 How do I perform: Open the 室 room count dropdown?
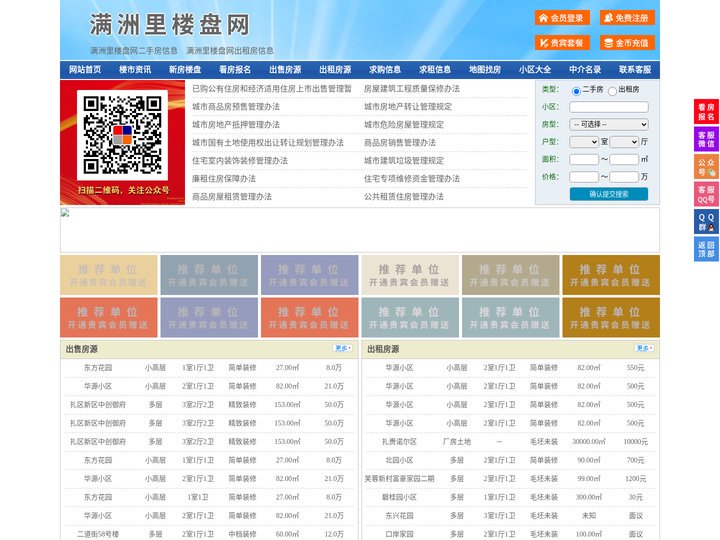[x=584, y=142]
